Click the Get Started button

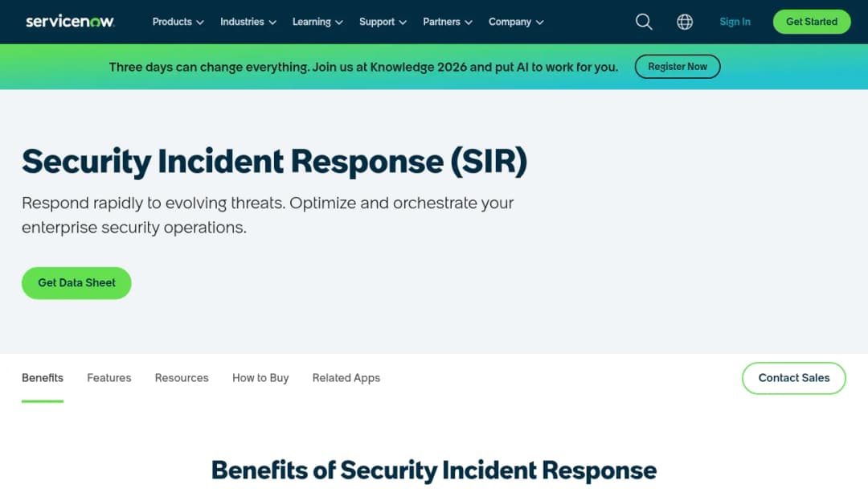pos(812,22)
